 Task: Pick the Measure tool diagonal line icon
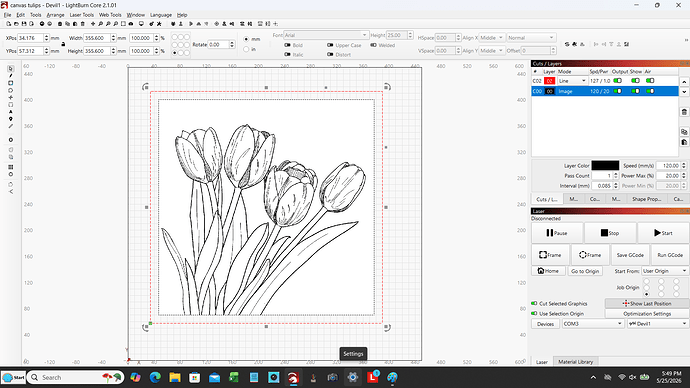pyautogui.click(x=11, y=126)
